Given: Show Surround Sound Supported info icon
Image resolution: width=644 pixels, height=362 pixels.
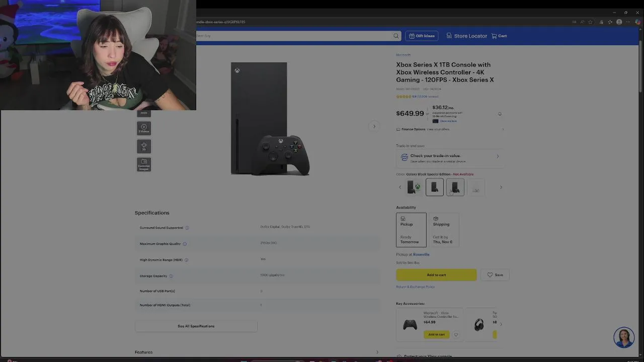Looking at the screenshot, I should [x=187, y=228].
